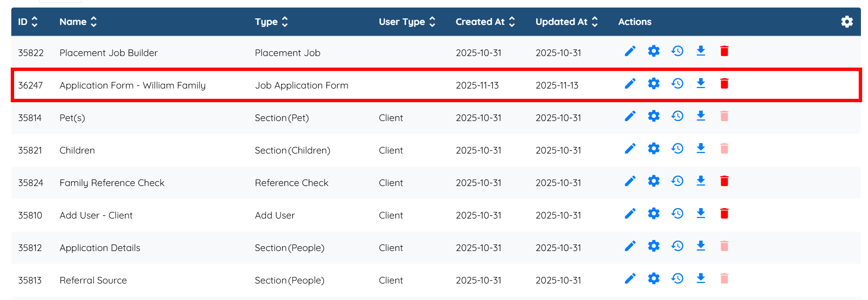Sort table by Updated At column
868x300 pixels.
click(595, 22)
